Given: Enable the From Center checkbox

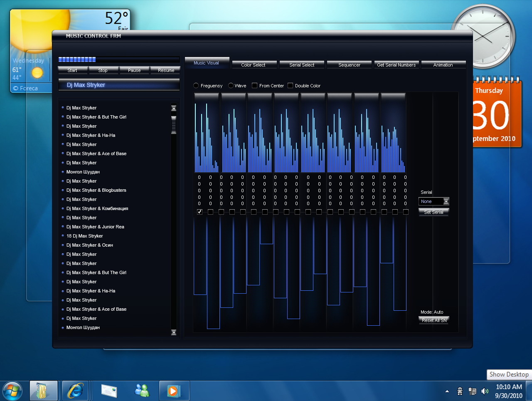Looking at the screenshot, I should 255,86.
